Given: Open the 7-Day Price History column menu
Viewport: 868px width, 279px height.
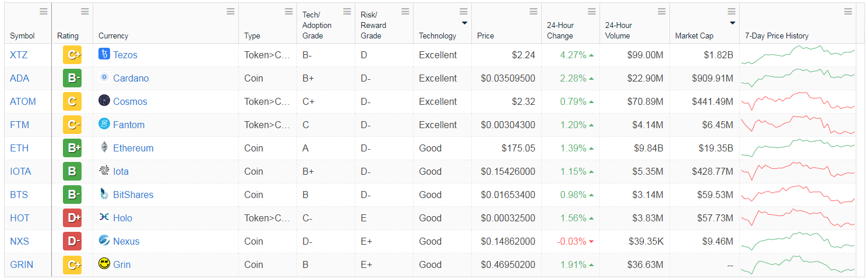Looking at the screenshot, I should coord(848,12).
